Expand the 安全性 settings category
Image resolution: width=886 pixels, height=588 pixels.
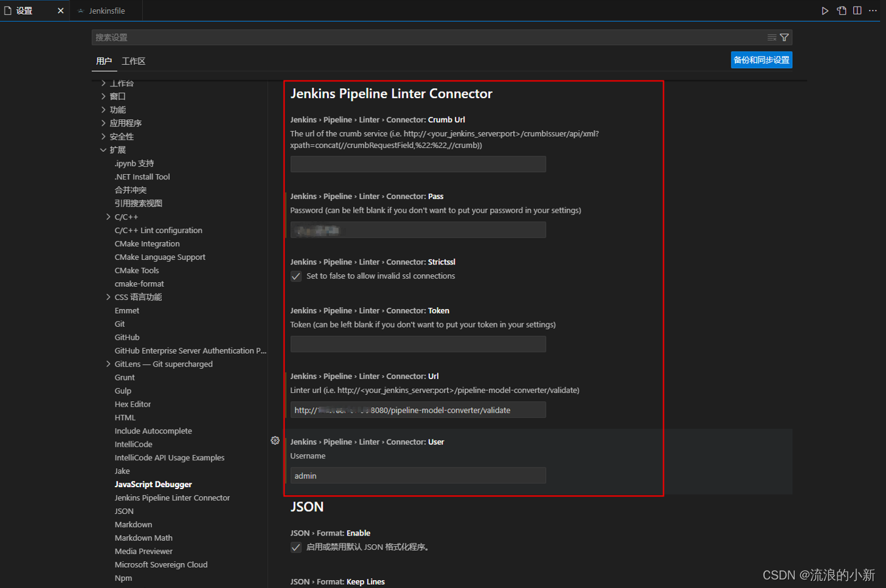coord(104,136)
